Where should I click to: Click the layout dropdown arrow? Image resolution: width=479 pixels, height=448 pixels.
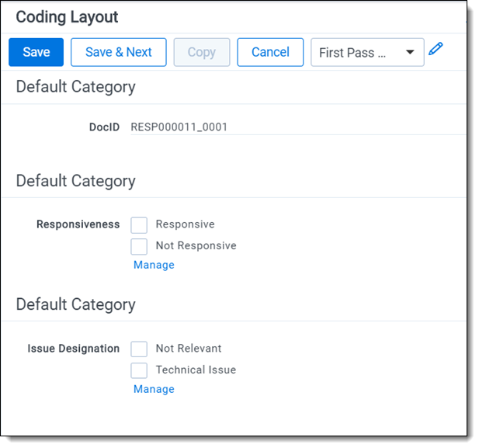coord(410,53)
